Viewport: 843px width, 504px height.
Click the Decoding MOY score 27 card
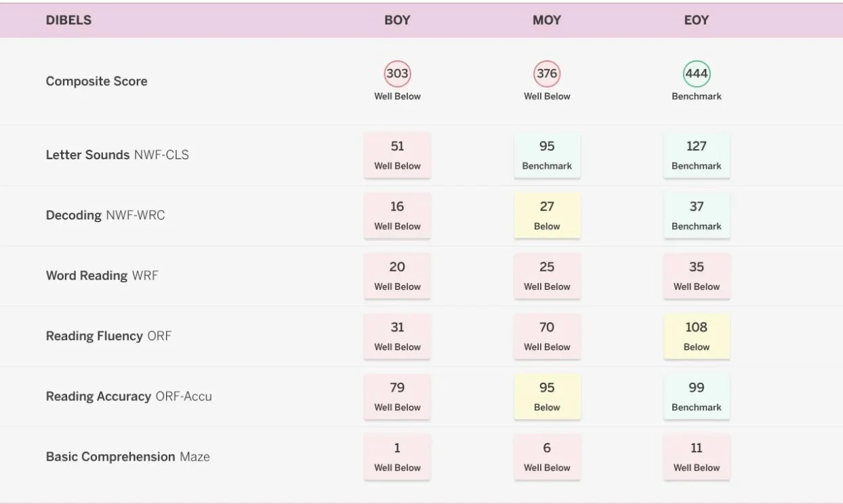[x=547, y=215]
